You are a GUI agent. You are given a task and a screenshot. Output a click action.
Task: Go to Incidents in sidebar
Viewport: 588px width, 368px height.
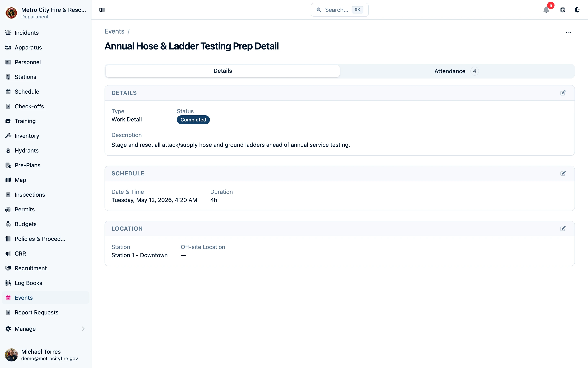[x=46, y=33]
